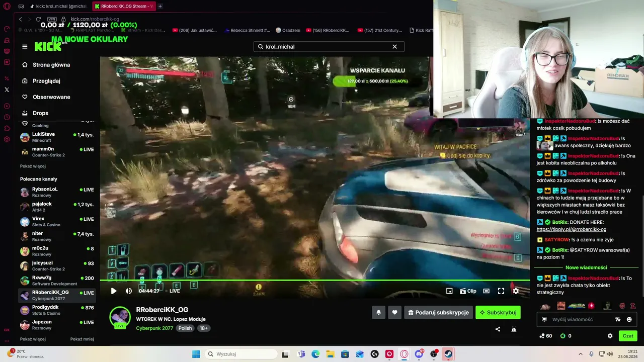Open Strona główna in sidebar
Screen dimensions: 644x362
pos(51,65)
